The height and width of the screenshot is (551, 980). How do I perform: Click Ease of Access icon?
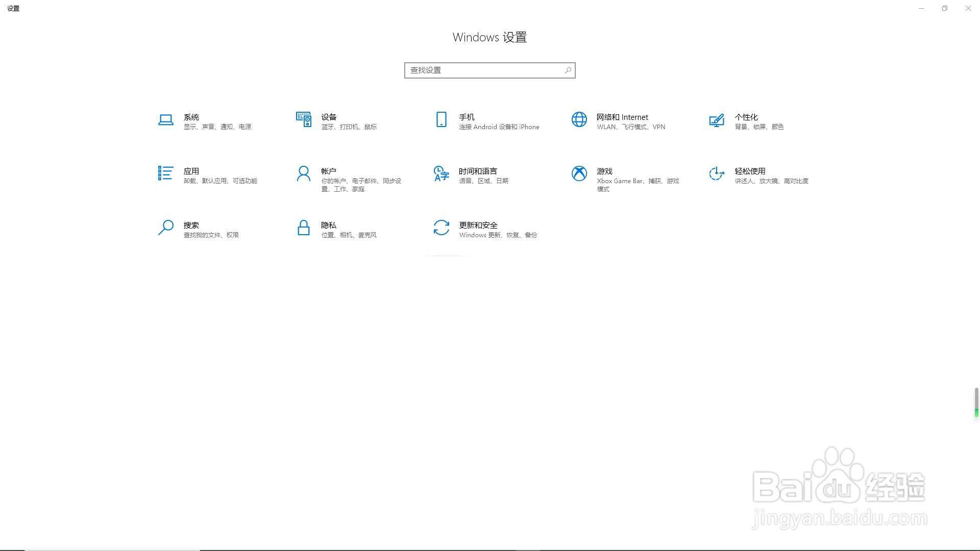(x=717, y=173)
